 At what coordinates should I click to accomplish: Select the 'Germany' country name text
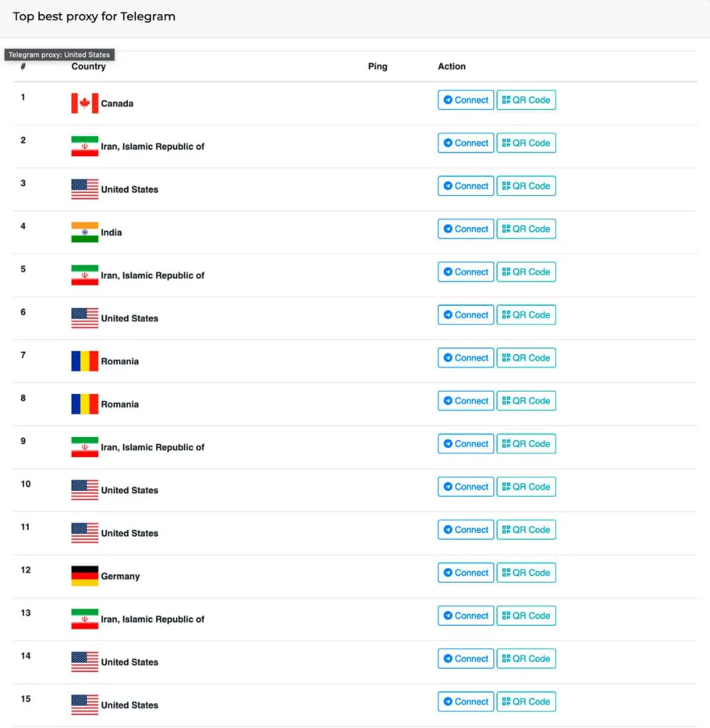click(121, 576)
